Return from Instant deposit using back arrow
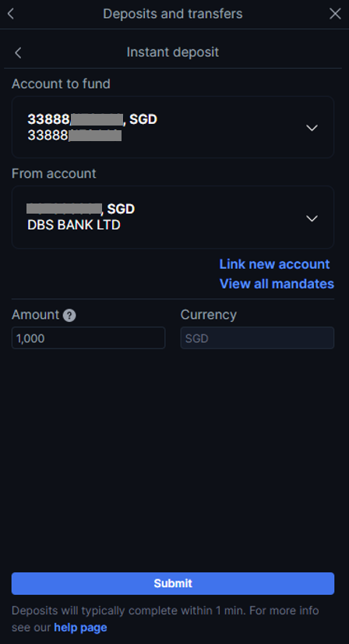Image resolution: width=349 pixels, height=644 pixels. tap(18, 52)
